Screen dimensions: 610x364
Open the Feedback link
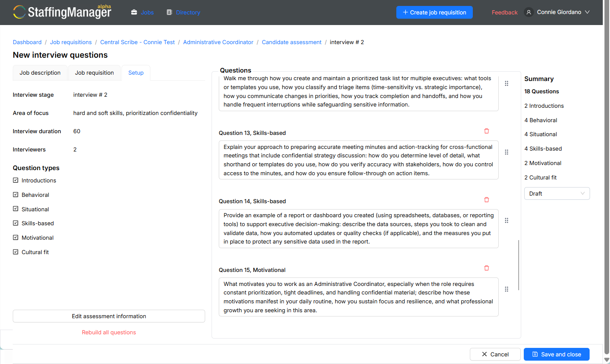(x=505, y=12)
